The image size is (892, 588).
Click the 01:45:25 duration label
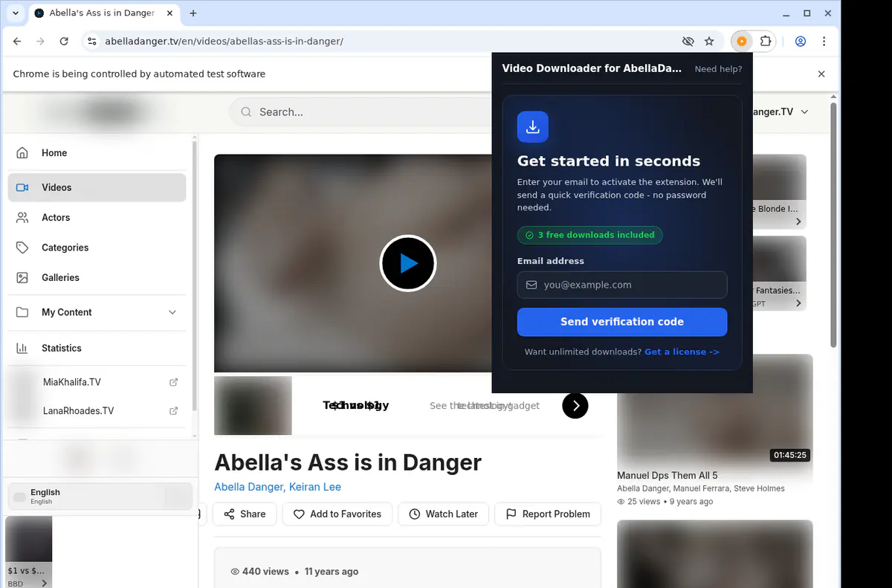click(790, 455)
